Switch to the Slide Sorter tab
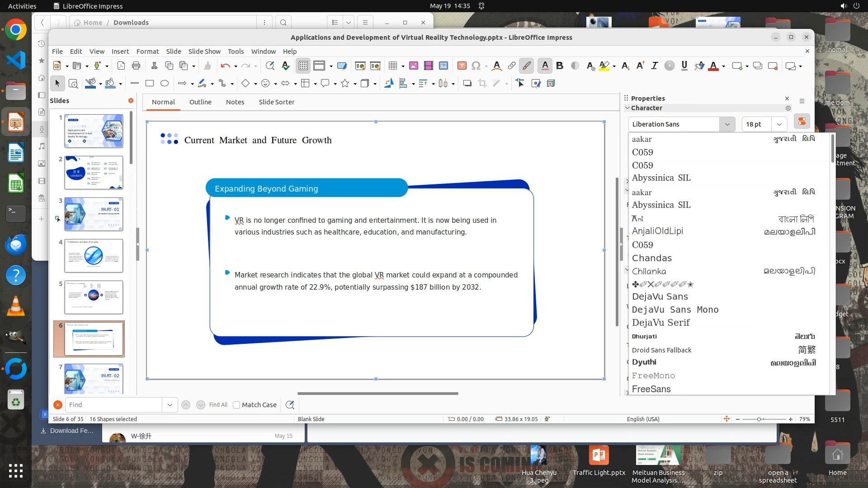 [x=276, y=102]
